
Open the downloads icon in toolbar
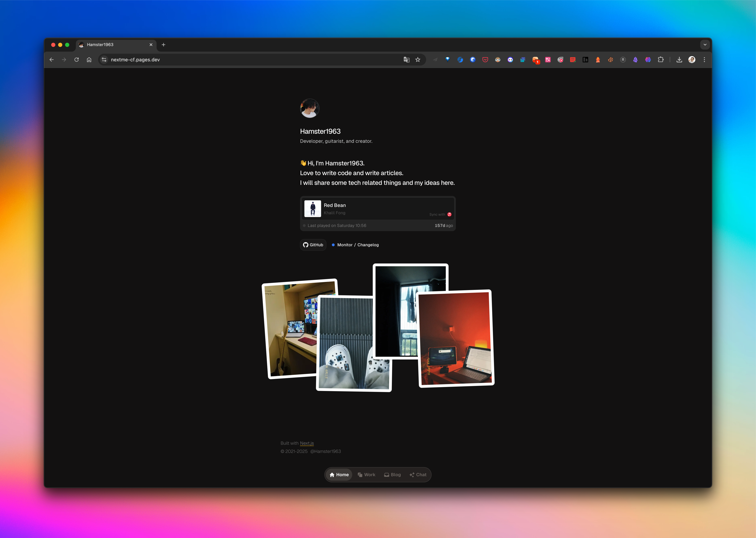[x=679, y=60]
